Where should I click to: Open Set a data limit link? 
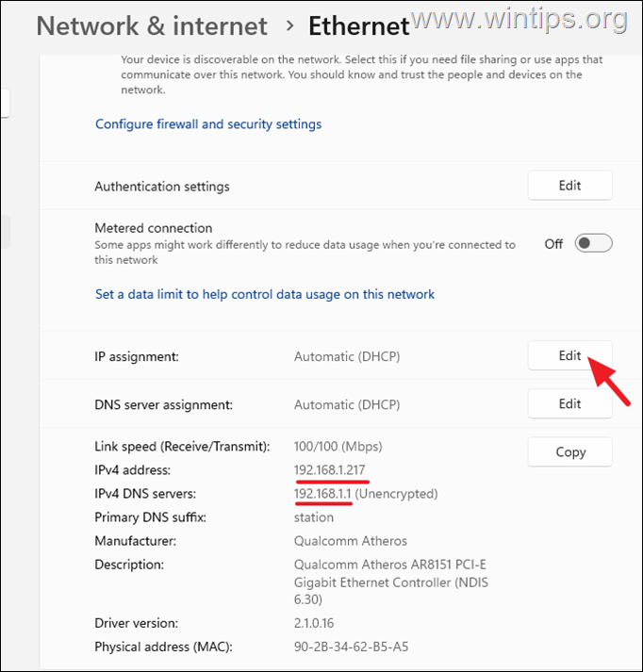pyautogui.click(x=265, y=294)
